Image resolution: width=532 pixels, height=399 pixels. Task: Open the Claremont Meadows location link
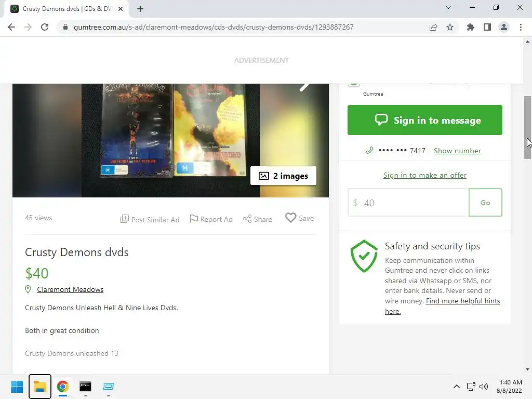pos(70,289)
